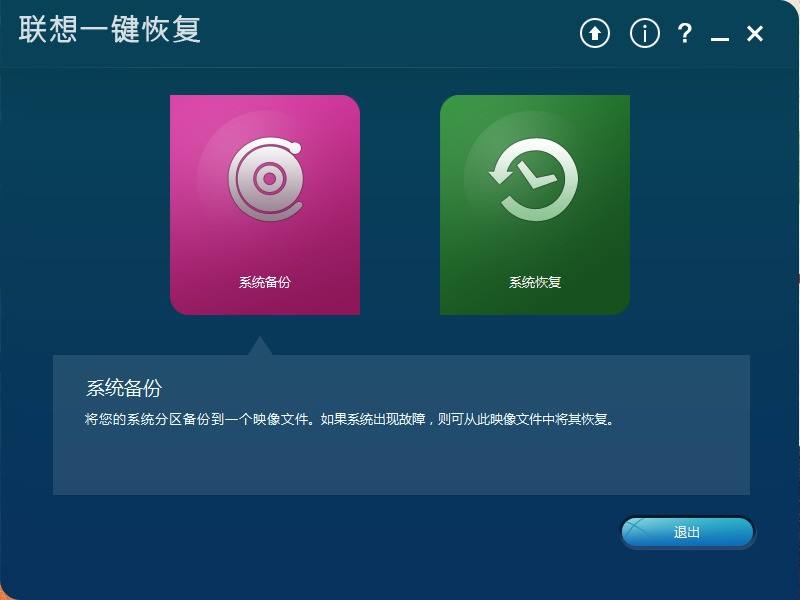800x600 pixels.
Task: Click the 联想一键恢复 title text
Action: coord(109,29)
